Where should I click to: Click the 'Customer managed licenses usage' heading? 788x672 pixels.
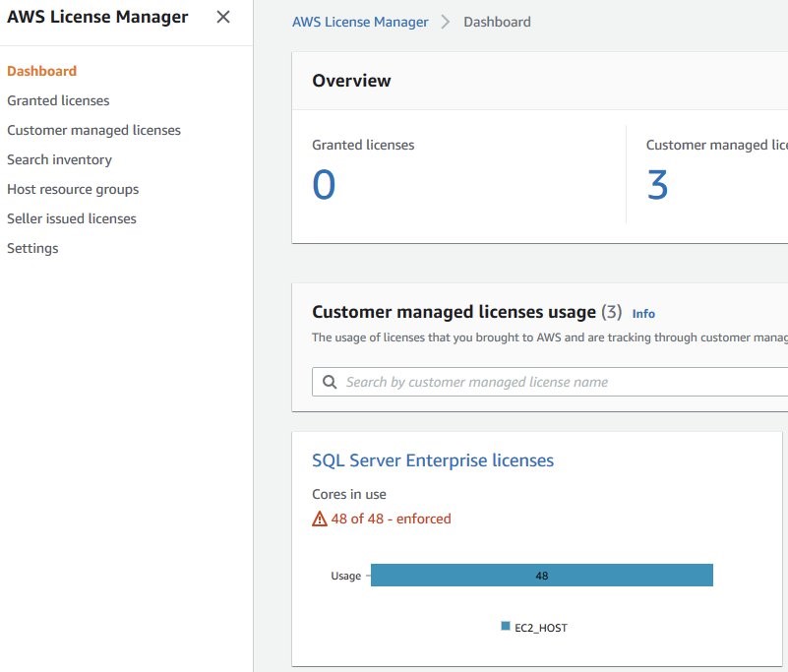coord(454,312)
